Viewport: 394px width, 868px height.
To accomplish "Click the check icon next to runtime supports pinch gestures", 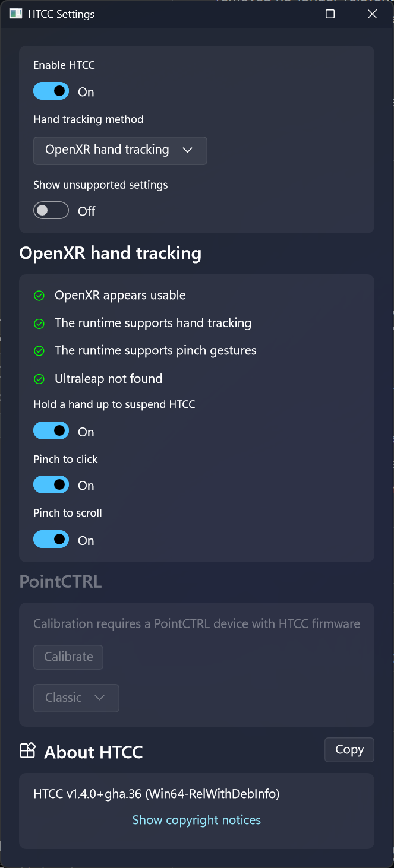I will pos(39,351).
